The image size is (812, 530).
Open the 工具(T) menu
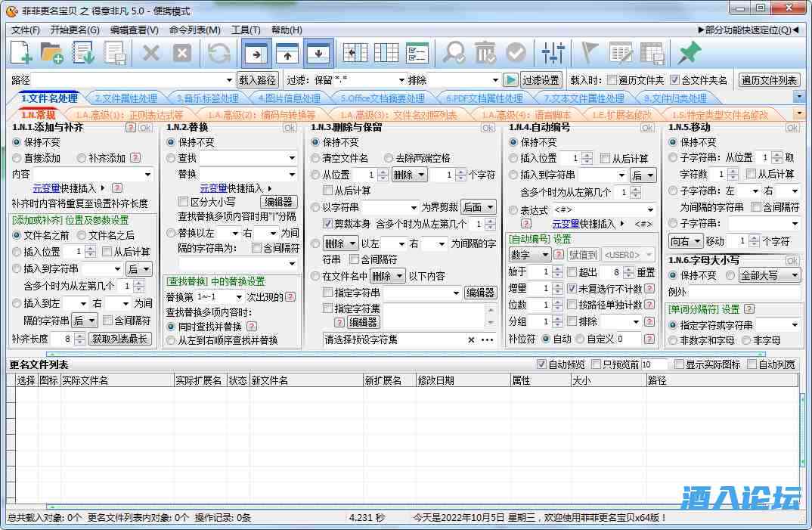(246, 30)
